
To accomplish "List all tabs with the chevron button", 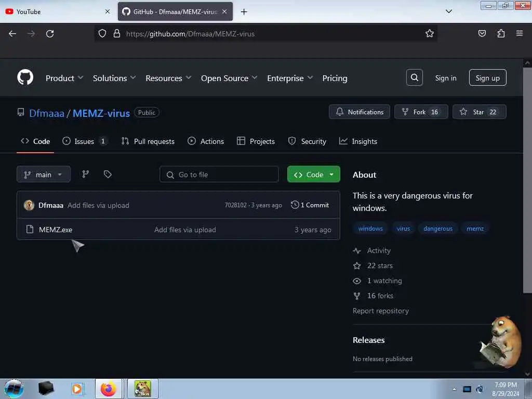I will pos(448,11).
